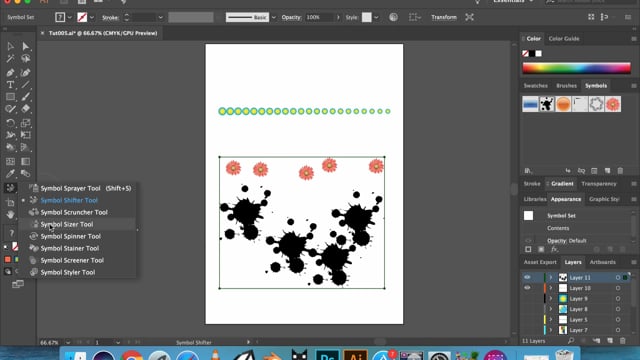Expand Layer 7 in Layers panel
The image size is (640, 360).
coord(550,330)
